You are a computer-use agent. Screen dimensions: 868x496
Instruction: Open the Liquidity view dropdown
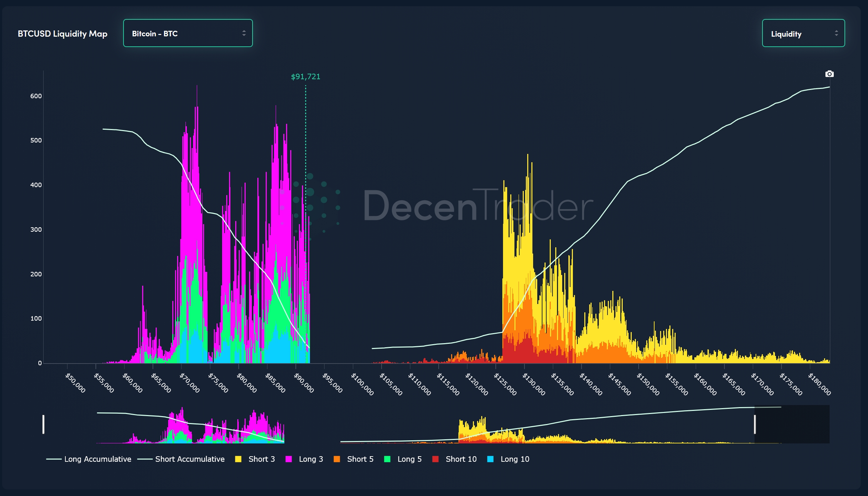[803, 33]
